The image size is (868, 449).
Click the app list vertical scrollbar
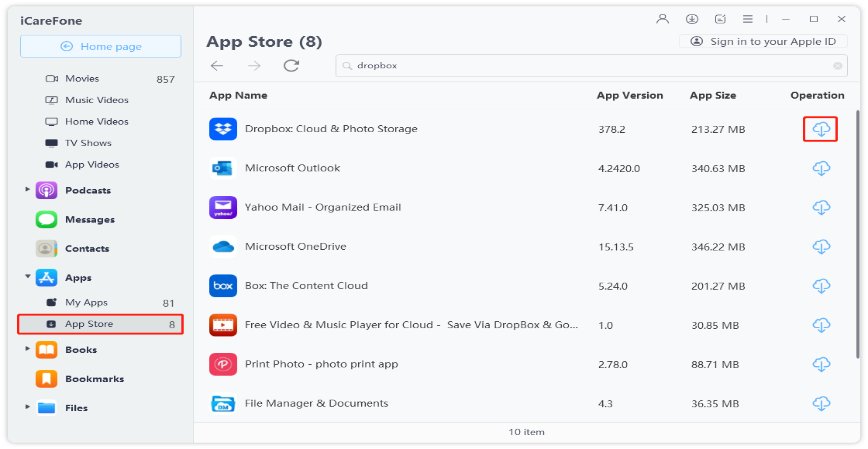click(857, 233)
